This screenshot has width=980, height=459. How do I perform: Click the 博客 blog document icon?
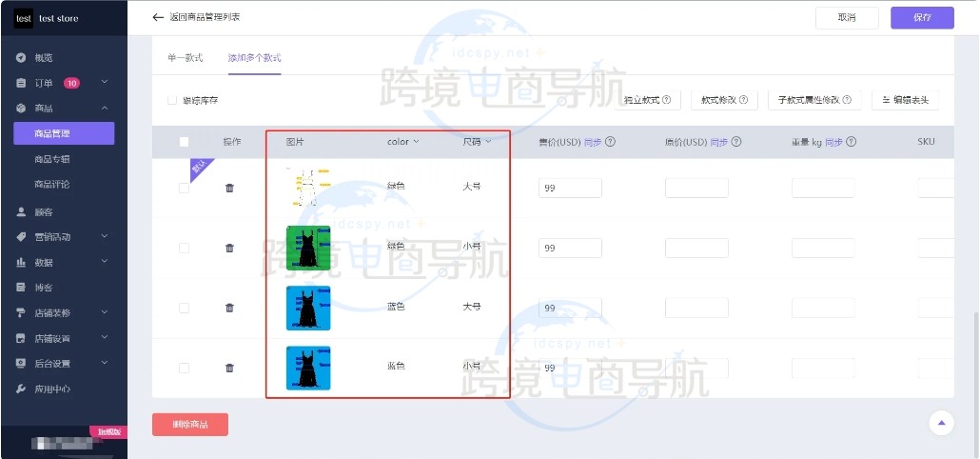point(21,288)
